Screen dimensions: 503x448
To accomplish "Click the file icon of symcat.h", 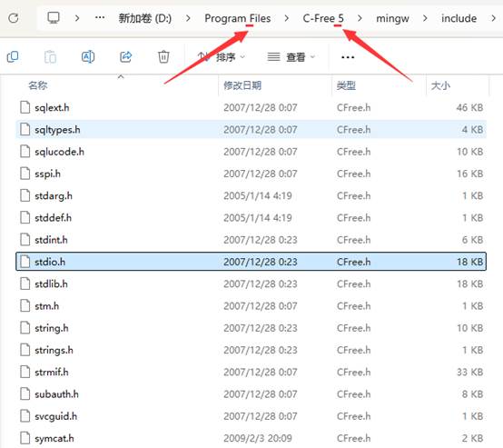I will 25,438.
